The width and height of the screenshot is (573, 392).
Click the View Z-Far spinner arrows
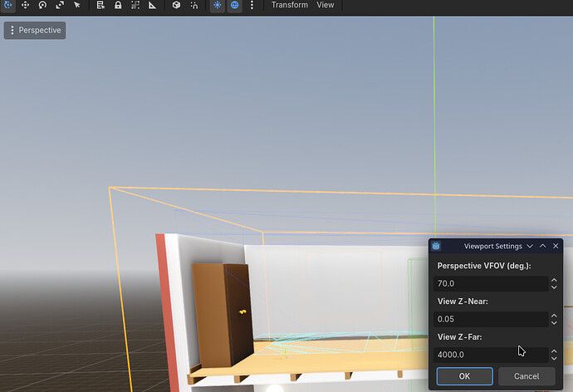[x=554, y=355]
